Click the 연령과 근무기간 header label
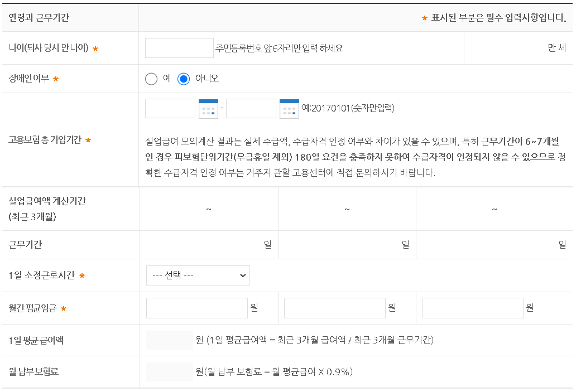Viewport: 581px width, 392px height. click(x=38, y=18)
